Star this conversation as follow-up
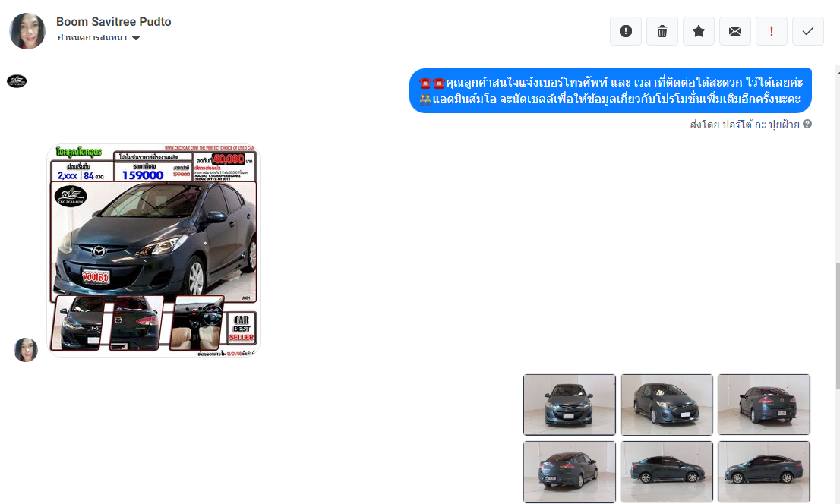The width and height of the screenshot is (840, 504). [699, 31]
